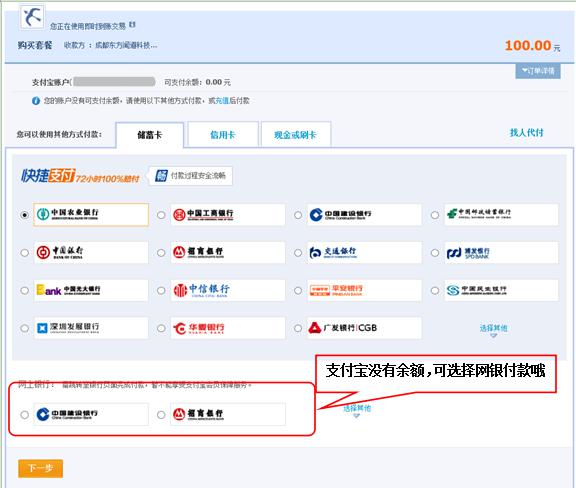Viewport: 576px width, 488px height.
Task: Select 华夏银行 radio button
Action: click(161, 328)
